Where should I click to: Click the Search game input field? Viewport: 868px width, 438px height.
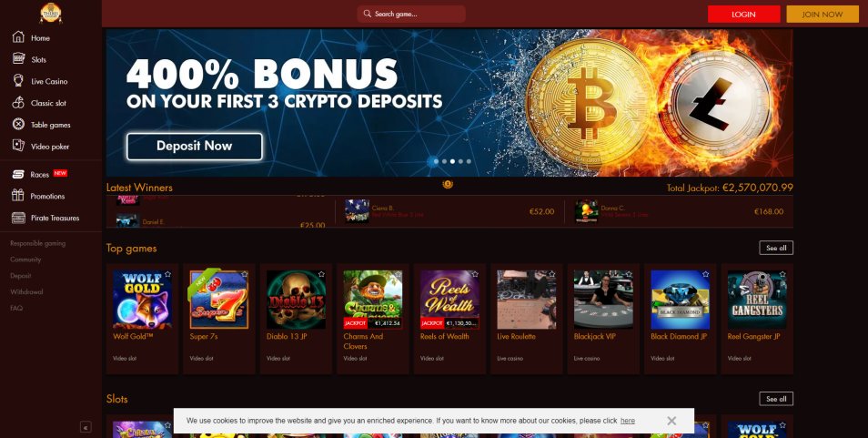pos(411,14)
